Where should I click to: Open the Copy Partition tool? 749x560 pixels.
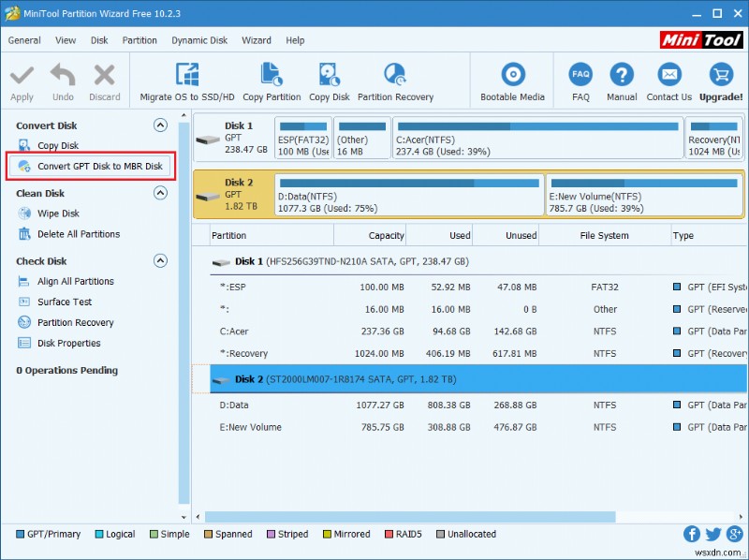point(271,72)
